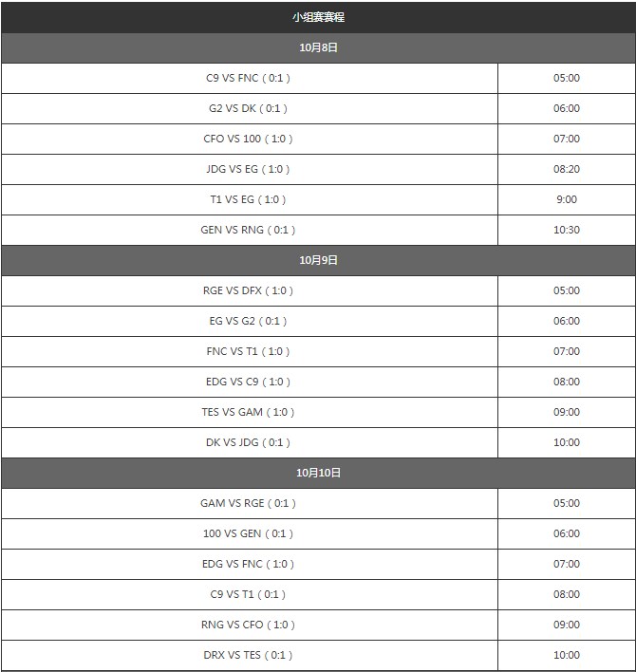The image size is (636, 672).
Task: Click the 08:20 time cell
Action: point(566,169)
